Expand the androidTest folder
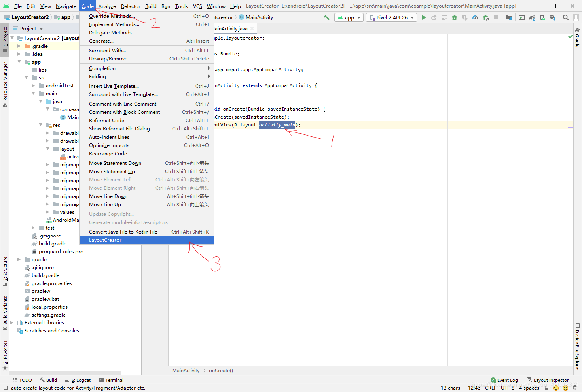The height and width of the screenshot is (392, 582). (x=33, y=86)
